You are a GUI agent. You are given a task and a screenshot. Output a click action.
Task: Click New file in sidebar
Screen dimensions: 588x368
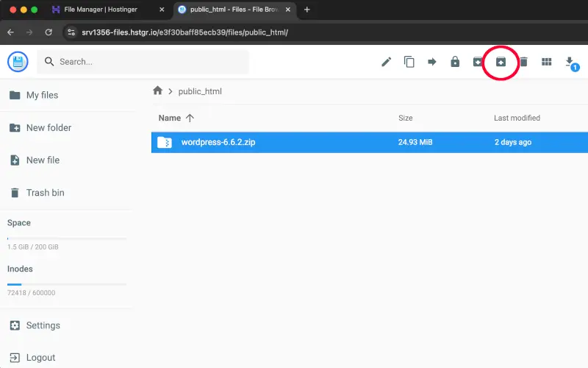point(35,160)
